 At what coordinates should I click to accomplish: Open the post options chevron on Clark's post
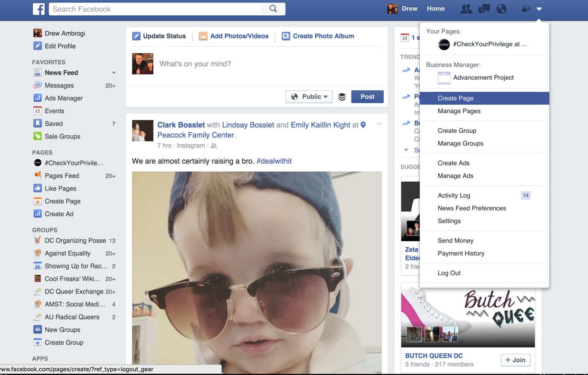(x=379, y=124)
